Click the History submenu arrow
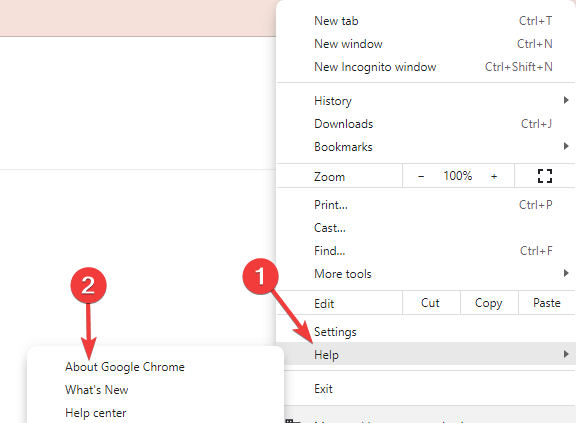 click(x=566, y=100)
